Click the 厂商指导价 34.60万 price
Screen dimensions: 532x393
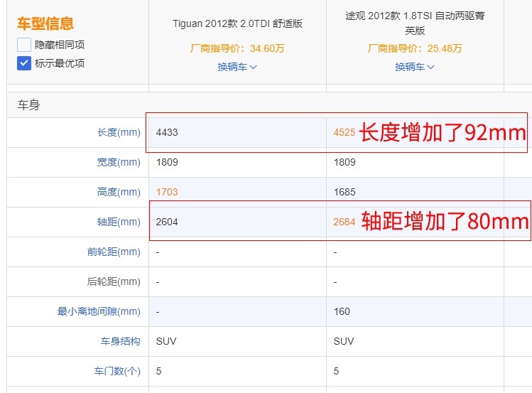coord(237,48)
